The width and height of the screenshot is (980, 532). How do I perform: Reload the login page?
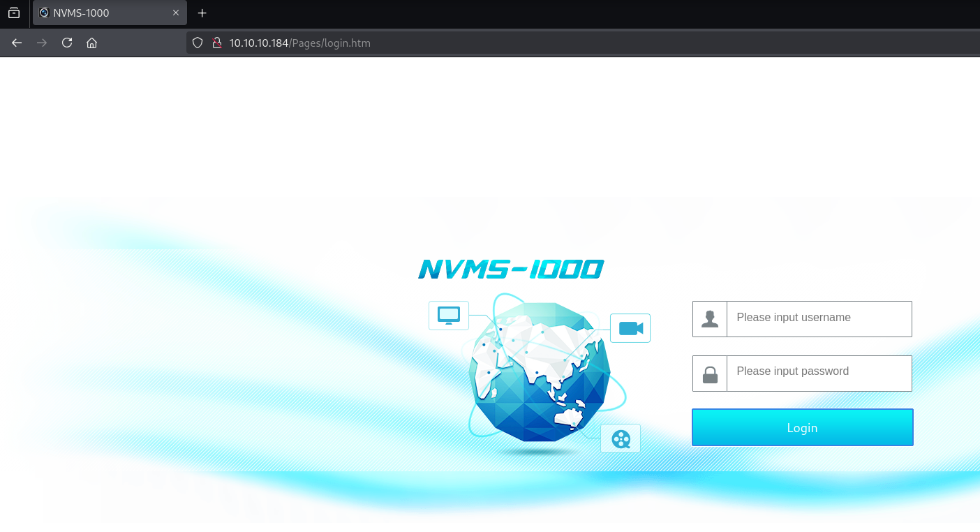[x=67, y=43]
